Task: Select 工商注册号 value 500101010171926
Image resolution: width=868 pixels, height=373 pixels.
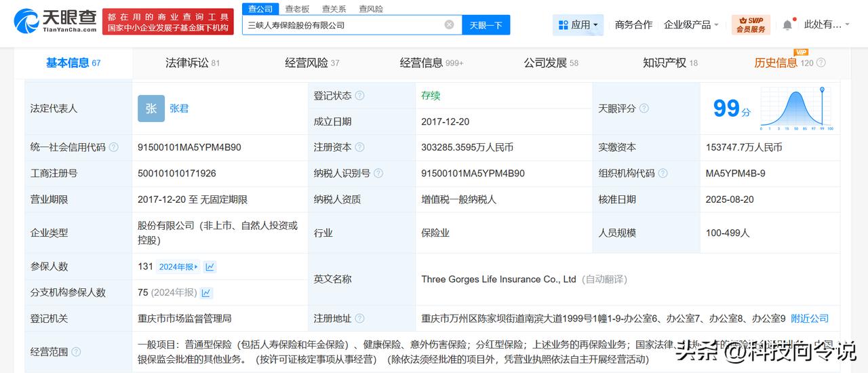Action: [177, 174]
